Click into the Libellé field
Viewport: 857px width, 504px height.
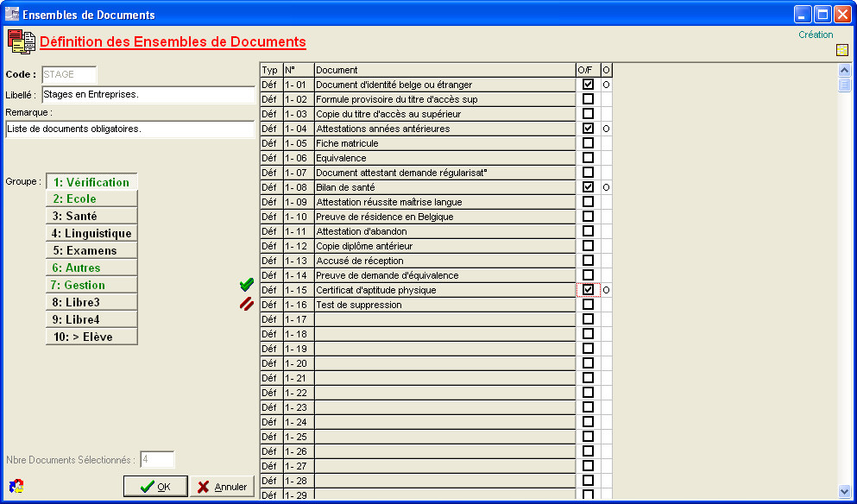[x=148, y=95]
